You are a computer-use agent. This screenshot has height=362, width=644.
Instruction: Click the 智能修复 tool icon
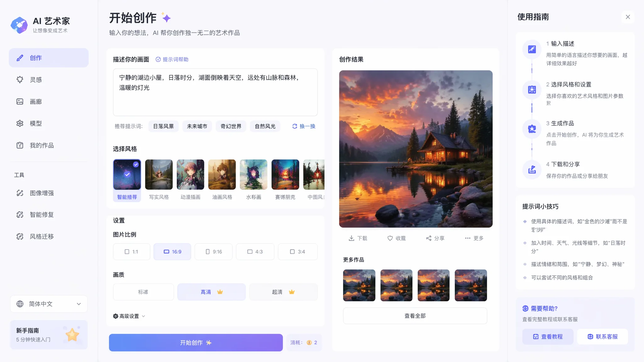click(x=20, y=215)
